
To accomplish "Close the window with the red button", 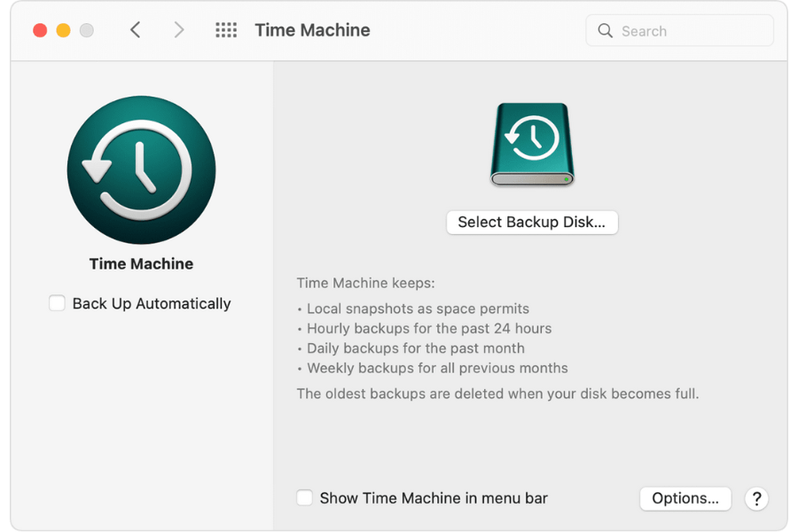I will [x=40, y=30].
